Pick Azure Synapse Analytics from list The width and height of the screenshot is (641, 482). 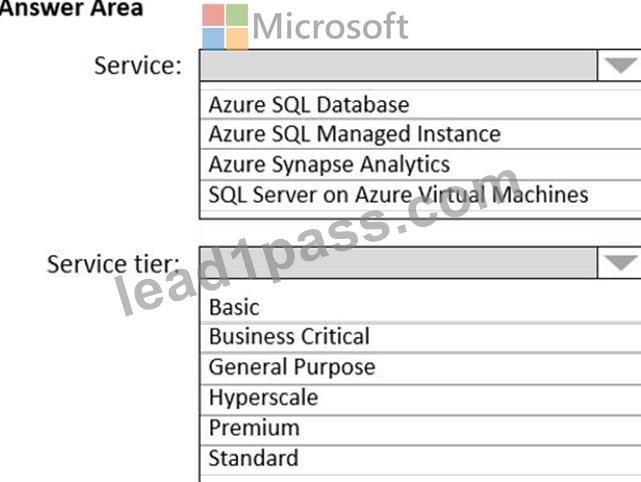tap(421, 164)
